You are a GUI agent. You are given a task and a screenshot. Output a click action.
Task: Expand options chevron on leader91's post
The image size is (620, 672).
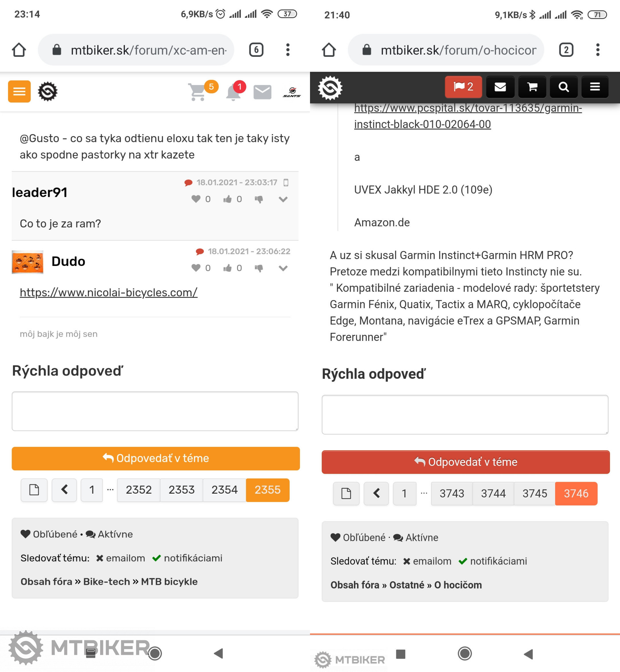[283, 199]
